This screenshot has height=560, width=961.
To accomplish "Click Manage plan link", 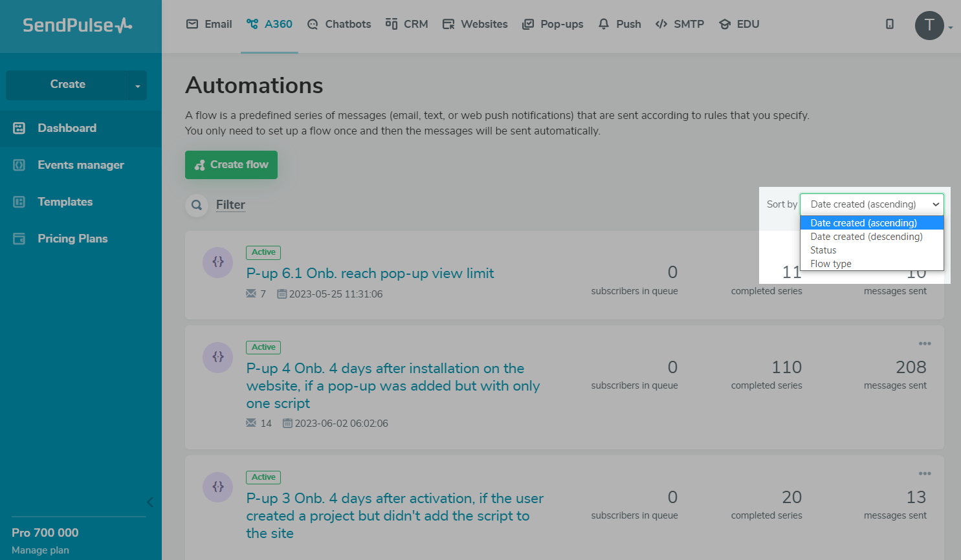I will 40,550.
